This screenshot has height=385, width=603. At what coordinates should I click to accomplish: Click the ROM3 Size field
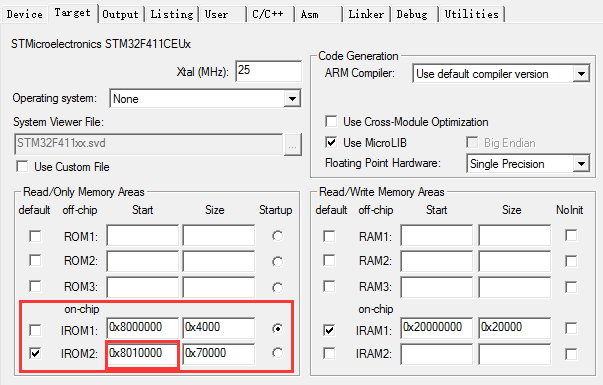coord(218,287)
